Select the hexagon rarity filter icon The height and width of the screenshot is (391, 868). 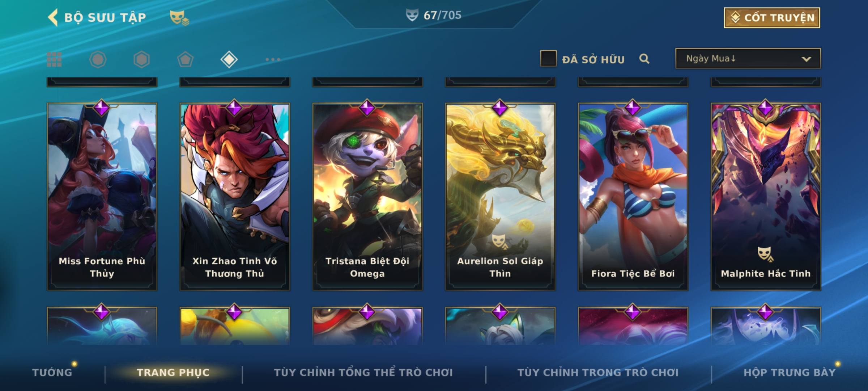coord(141,59)
